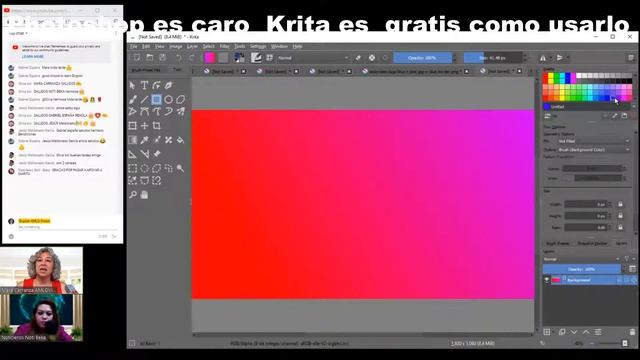640x360 pixels.
Task: Adjust the layer Opacity slider
Action: click(x=582, y=269)
